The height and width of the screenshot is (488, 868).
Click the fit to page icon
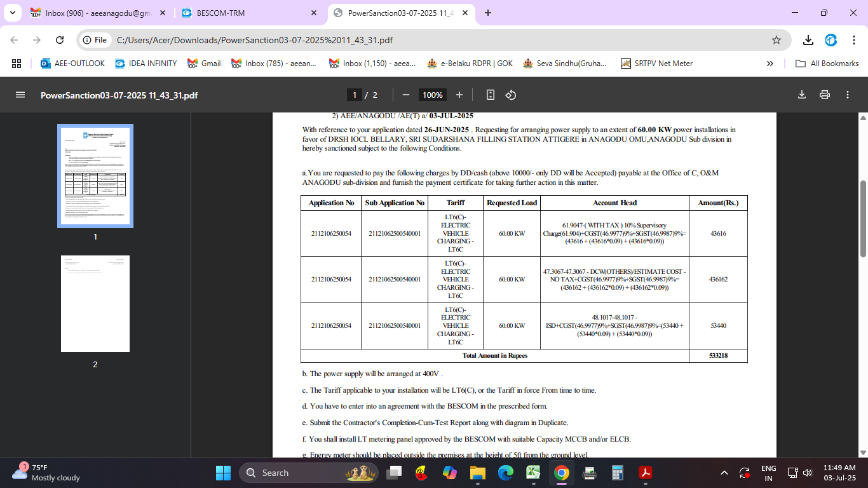pyautogui.click(x=490, y=95)
